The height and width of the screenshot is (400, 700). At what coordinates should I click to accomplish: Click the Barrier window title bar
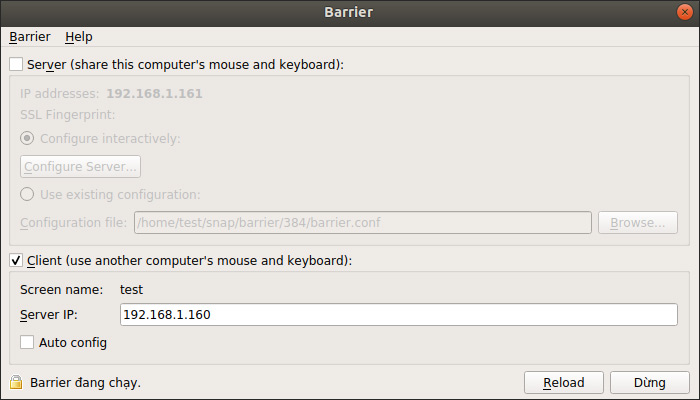click(x=350, y=12)
